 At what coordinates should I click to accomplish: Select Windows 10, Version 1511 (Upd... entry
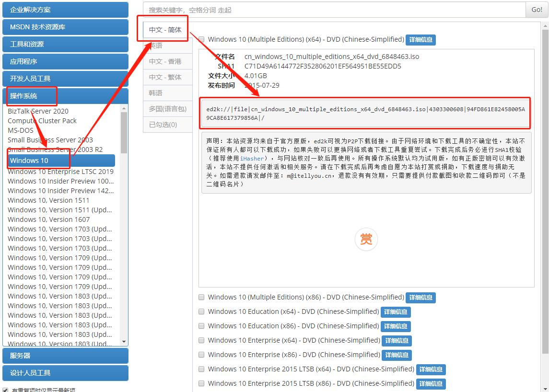(x=59, y=209)
